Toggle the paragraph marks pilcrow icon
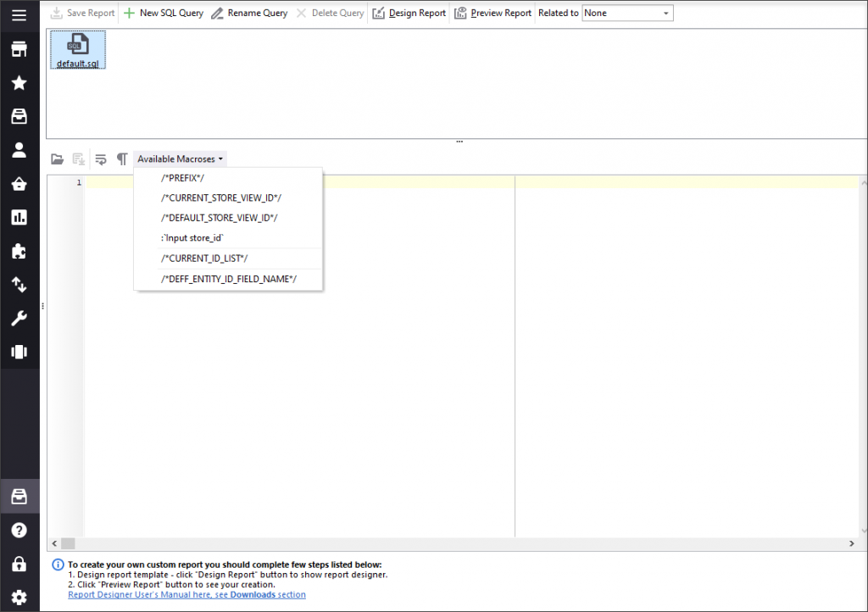Screen dimensions: 868x612 (x=122, y=159)
